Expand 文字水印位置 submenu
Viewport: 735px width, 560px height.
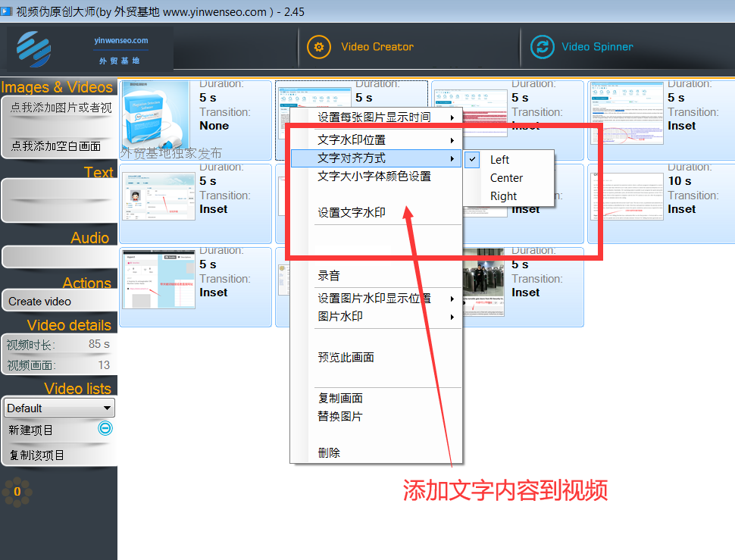coord(376,140)
